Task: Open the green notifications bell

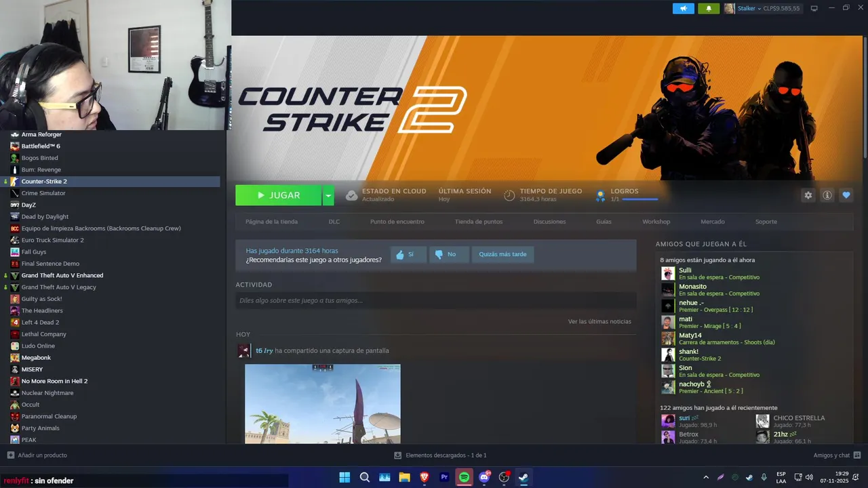Action: (x=709, y=8)
